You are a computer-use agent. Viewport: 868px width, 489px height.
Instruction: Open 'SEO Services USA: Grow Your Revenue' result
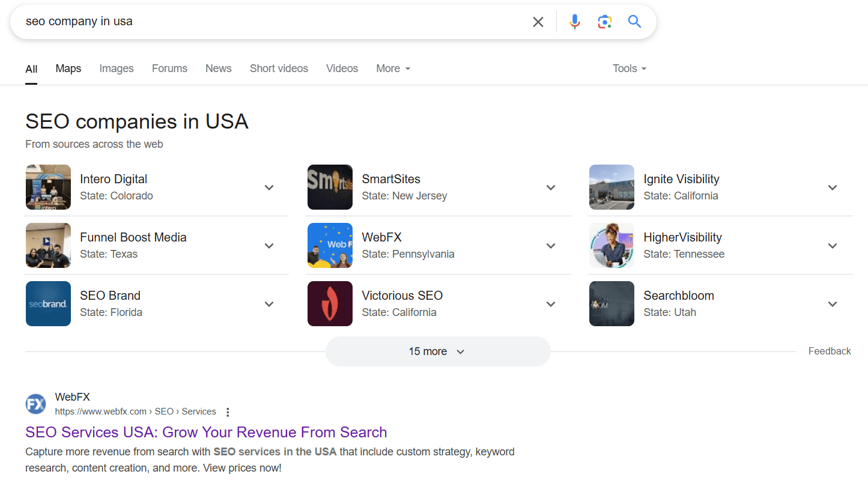(206, 432)
